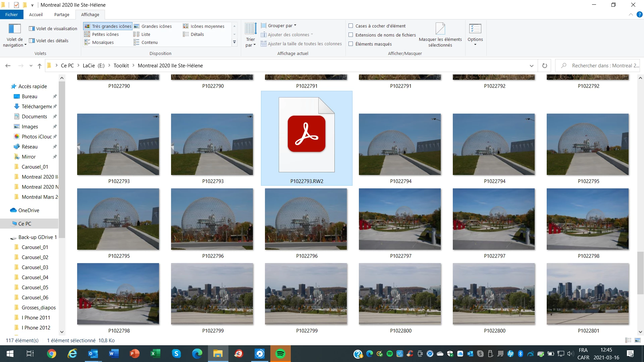Click the Volet de navigation icon
Screen dimensions: 644x362
point(14,29)
